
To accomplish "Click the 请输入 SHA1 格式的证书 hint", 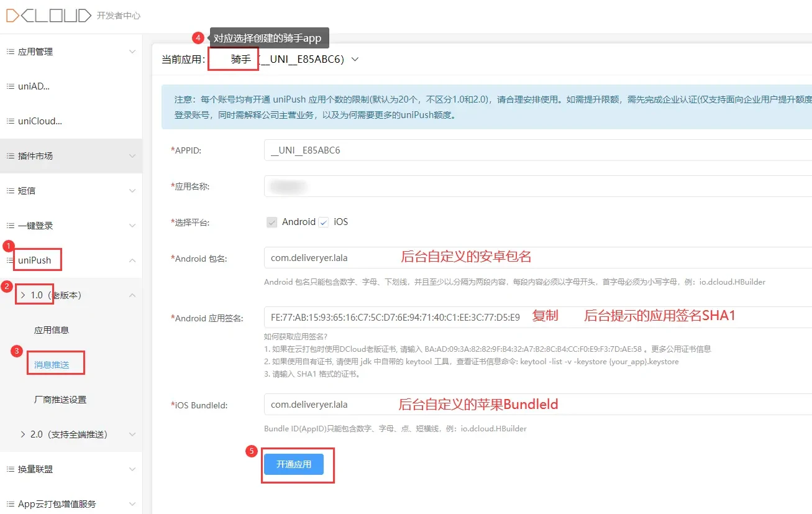I will tap(312, 374).
